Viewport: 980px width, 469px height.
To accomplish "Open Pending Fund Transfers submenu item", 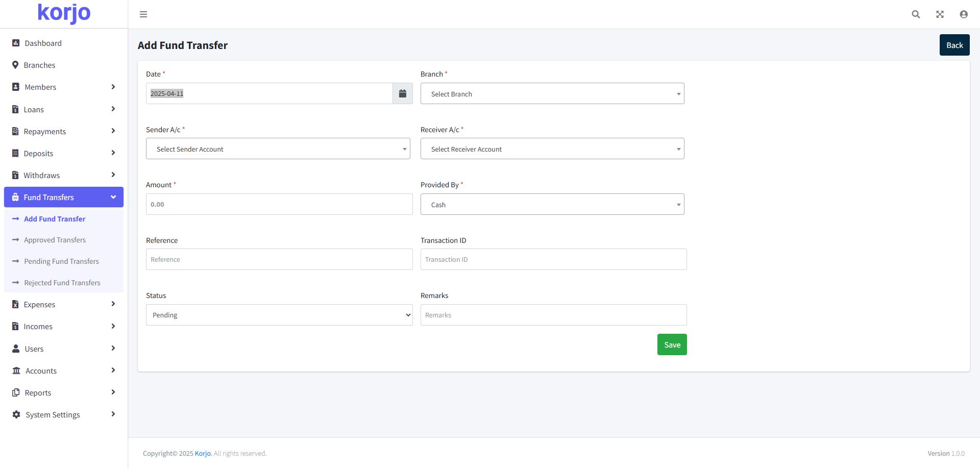I will (61, 261).
